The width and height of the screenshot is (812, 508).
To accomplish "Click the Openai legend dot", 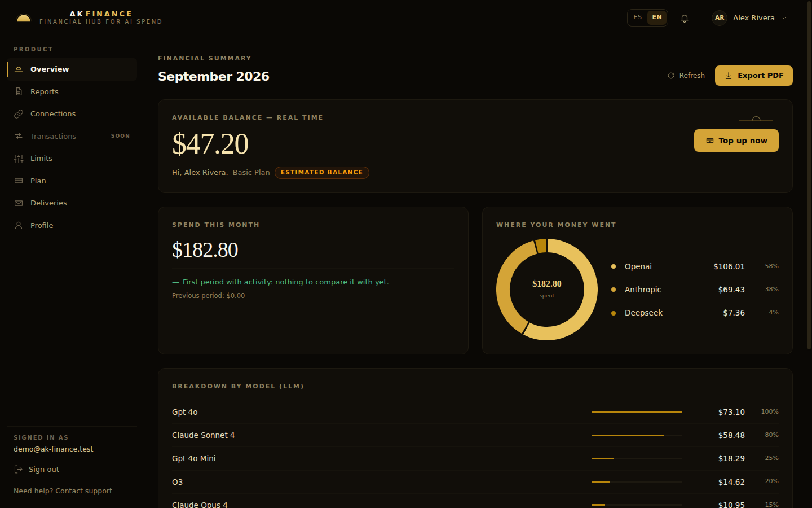I will pyautogui.click(x=614, y=266).
